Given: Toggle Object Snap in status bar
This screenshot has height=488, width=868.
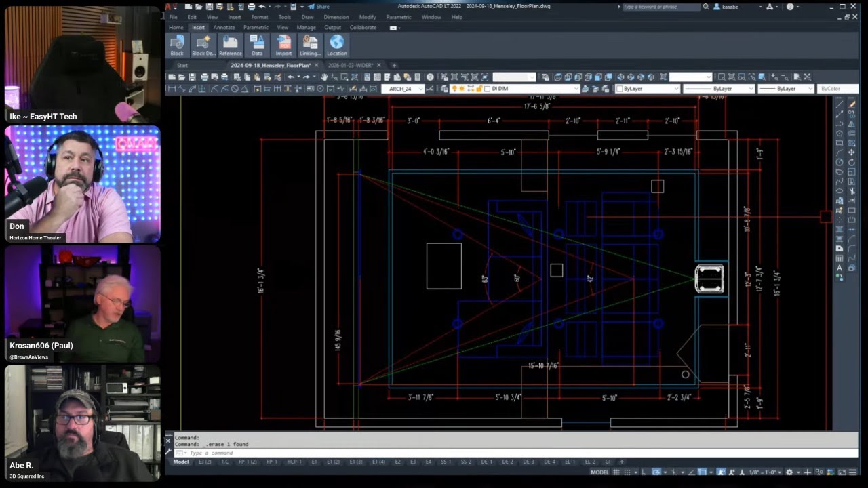Looking at the screenshot, I should 703,472.
